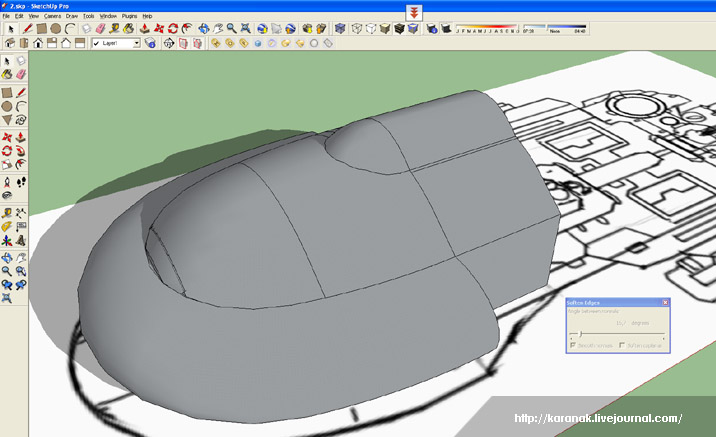Open the Layer1 dropdown list
The image size is (716, 437).
tap(136, 44)
